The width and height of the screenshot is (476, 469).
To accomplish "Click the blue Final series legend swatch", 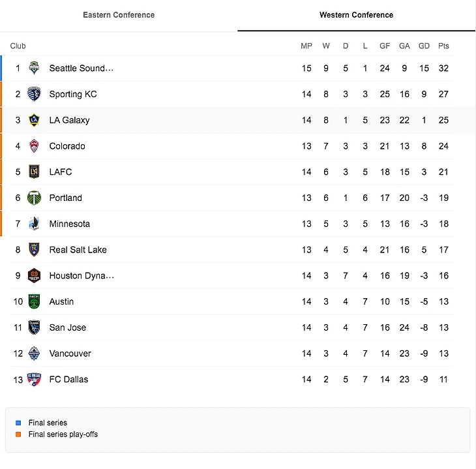I will point(18,423).
